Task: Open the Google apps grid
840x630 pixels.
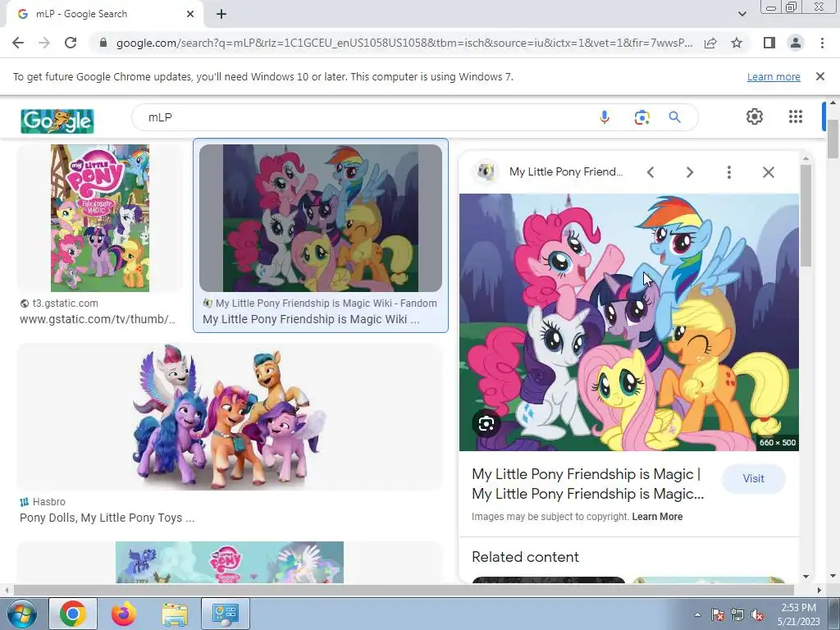Action: pos(796,116)
